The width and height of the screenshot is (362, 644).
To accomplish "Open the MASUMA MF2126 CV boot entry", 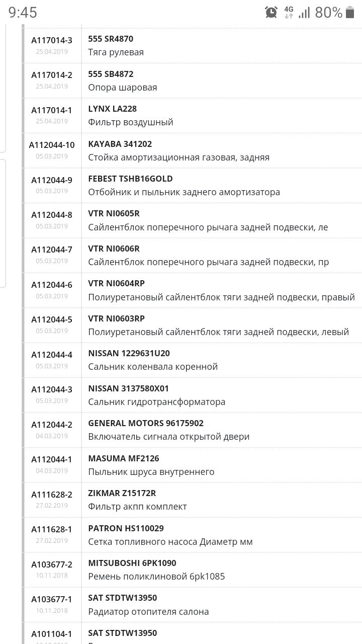I will (x=201, y=465).
